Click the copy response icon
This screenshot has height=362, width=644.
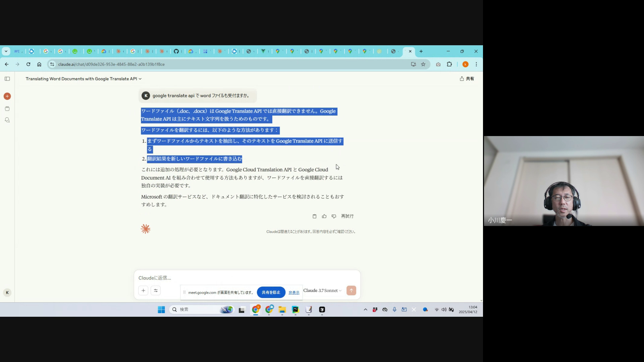[314, 216]
